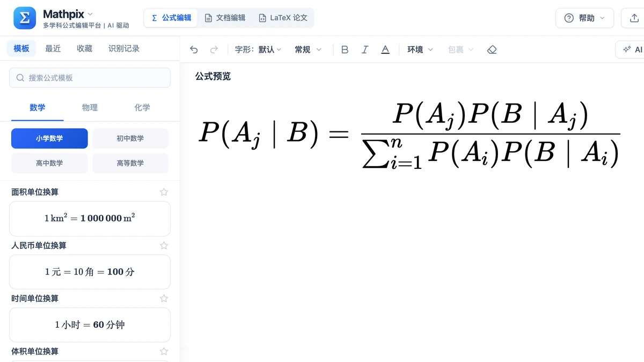Open the 环境 environment dropdown
Image resolution: width=644 pixels, height=362 pixels.
pyautogui.click(x=420, y=49)
